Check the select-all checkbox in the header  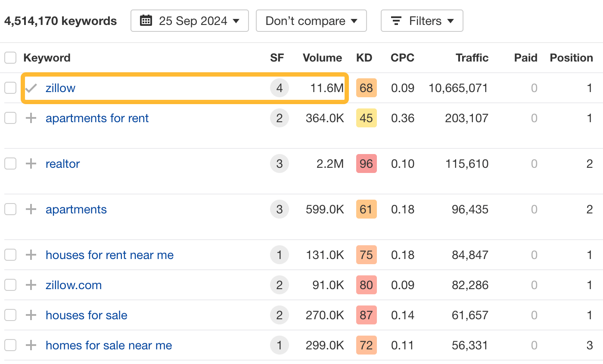click(10, 57)
